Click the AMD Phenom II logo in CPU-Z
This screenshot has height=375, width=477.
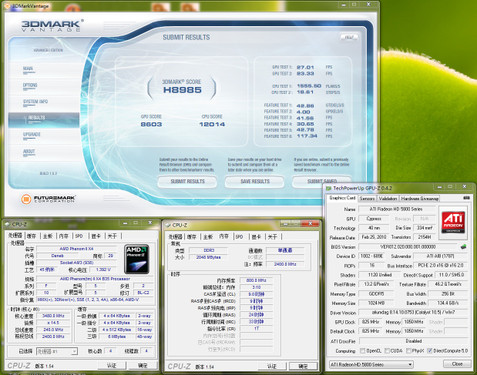point(137,259)
